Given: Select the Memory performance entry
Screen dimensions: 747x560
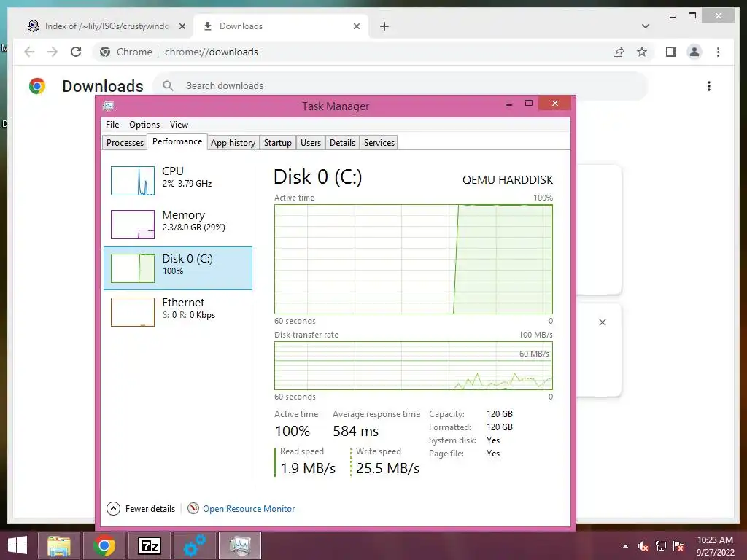Looking at the screenshot, I should coord(178,224).
